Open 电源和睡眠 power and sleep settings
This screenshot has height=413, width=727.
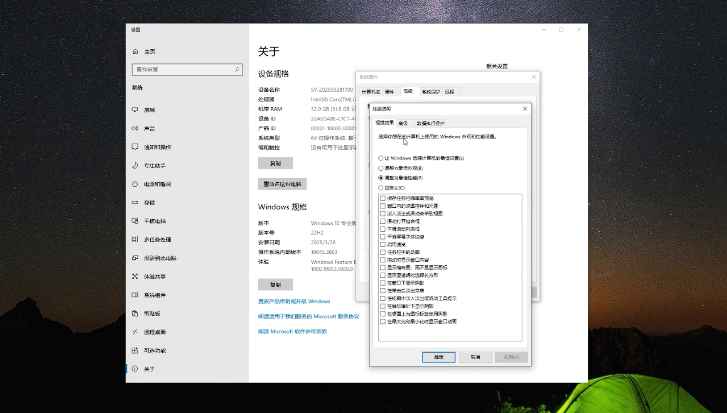(x=158, y=184)
